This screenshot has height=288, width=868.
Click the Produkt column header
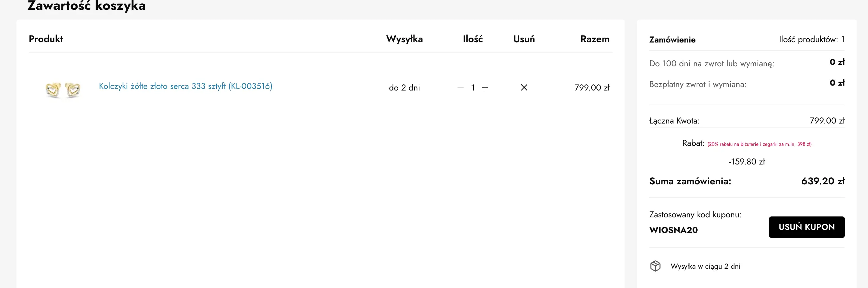click(46, 39)
